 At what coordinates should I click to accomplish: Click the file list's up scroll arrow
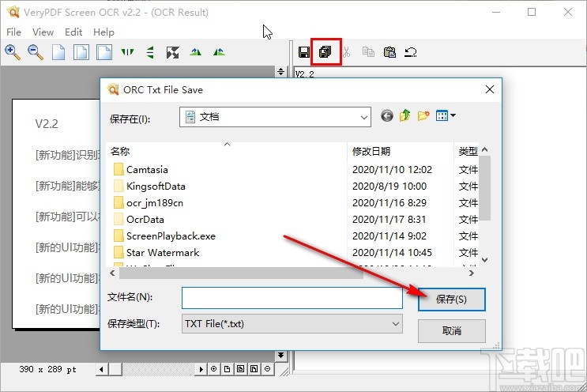pyautogui.click(x=485, y=149)
